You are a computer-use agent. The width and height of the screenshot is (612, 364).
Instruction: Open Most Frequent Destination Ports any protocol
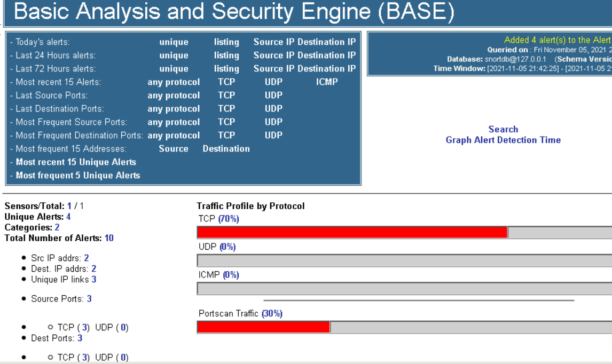[174, 136]
